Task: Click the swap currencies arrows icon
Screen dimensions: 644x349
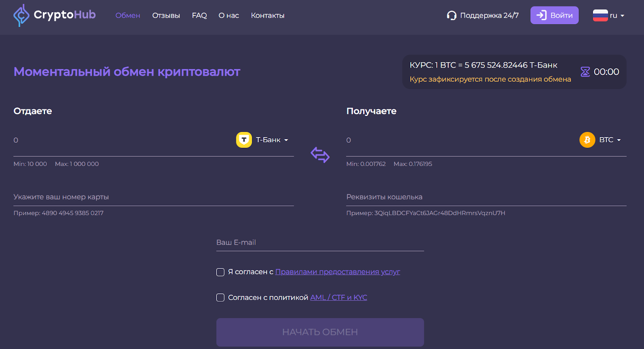Action: click(x=320, y=155)
